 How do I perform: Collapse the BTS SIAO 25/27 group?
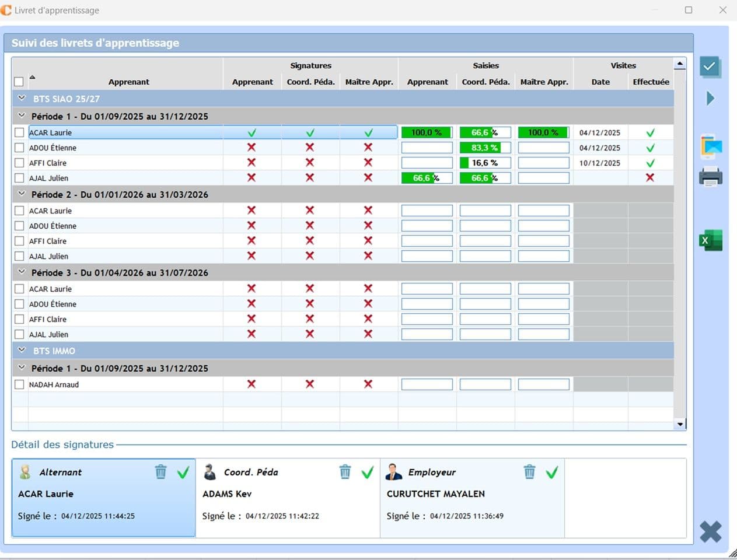click(x=22, y=99)
